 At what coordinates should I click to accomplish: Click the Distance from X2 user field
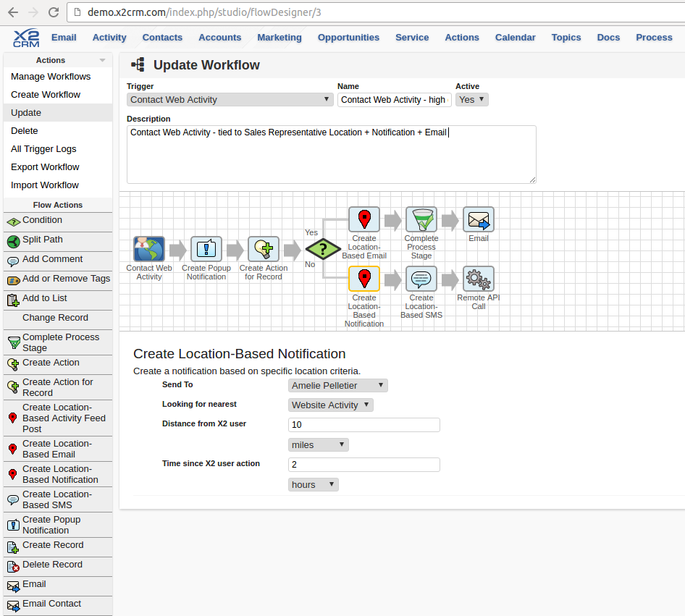point(363,425)
